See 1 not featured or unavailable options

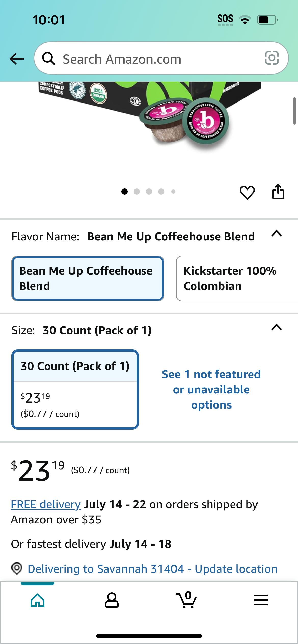211,389
